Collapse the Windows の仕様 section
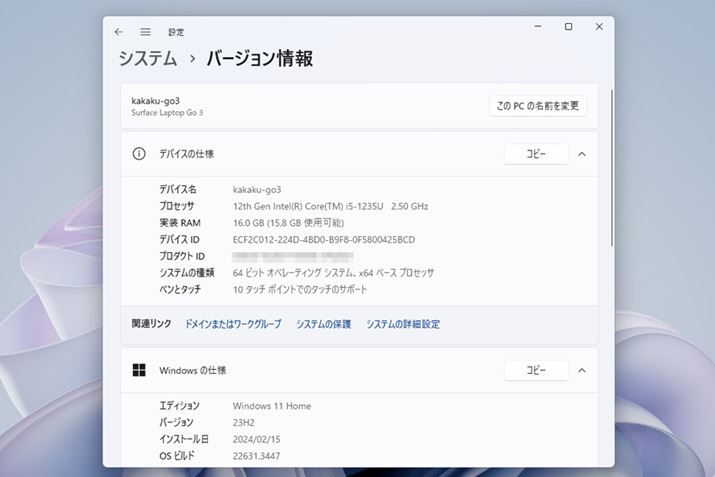The height and width of the screenshot is (477, 715). pyautogui.click(x=582, y=370)
